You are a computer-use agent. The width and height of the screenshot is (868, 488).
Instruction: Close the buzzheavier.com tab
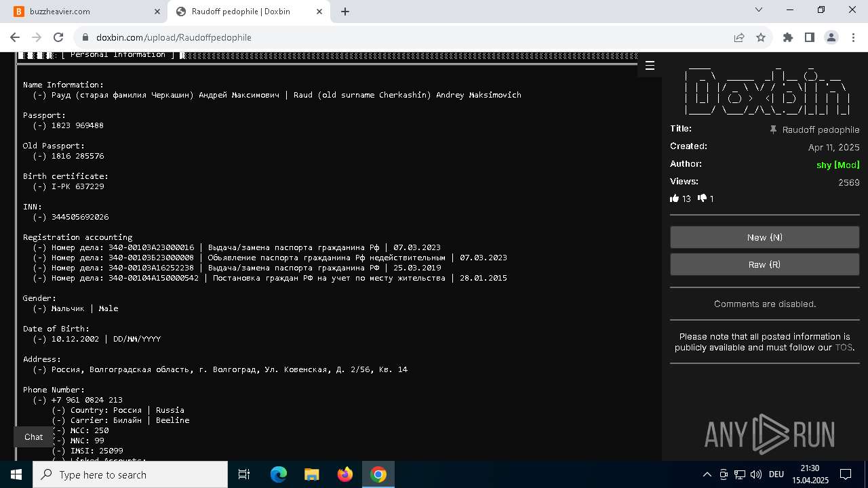tap(157, 12)
